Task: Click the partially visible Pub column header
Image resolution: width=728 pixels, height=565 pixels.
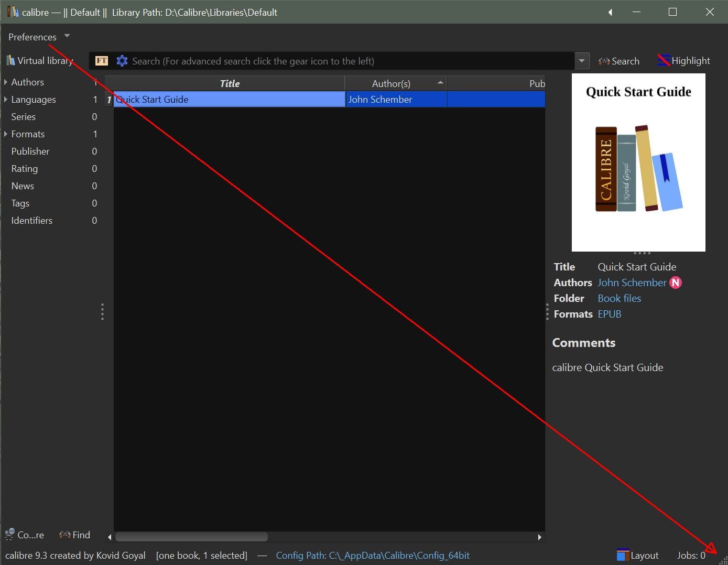Action: 496,83
